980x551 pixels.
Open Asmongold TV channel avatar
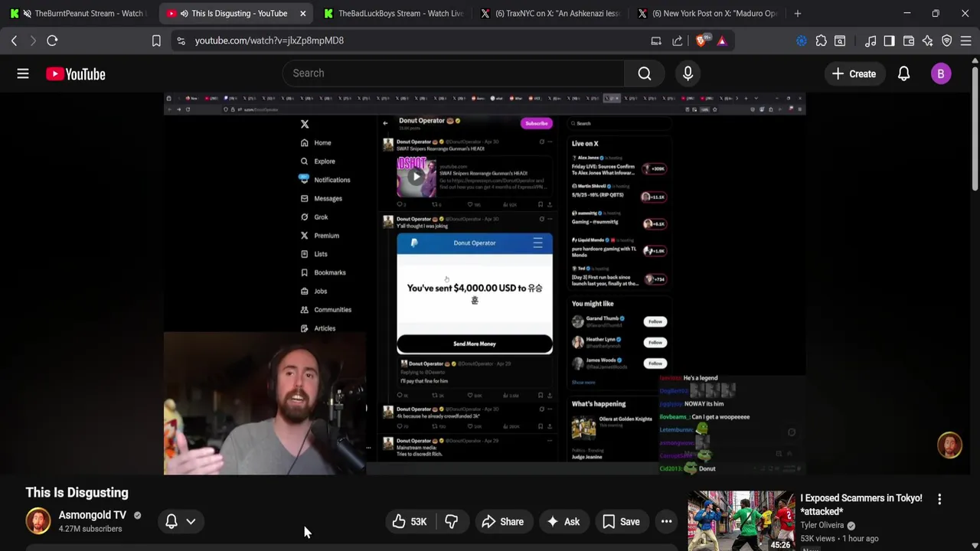pyautogui.click(x=38, y=521)
